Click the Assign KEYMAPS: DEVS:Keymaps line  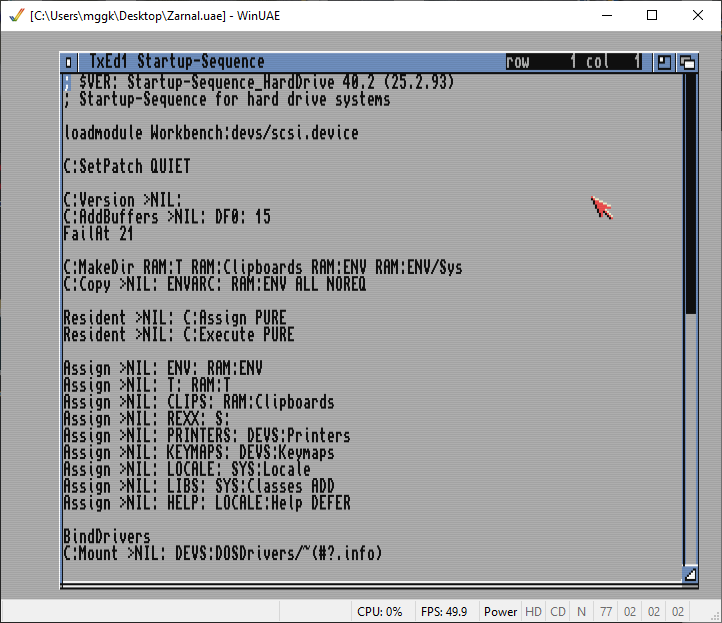[199, 453]
